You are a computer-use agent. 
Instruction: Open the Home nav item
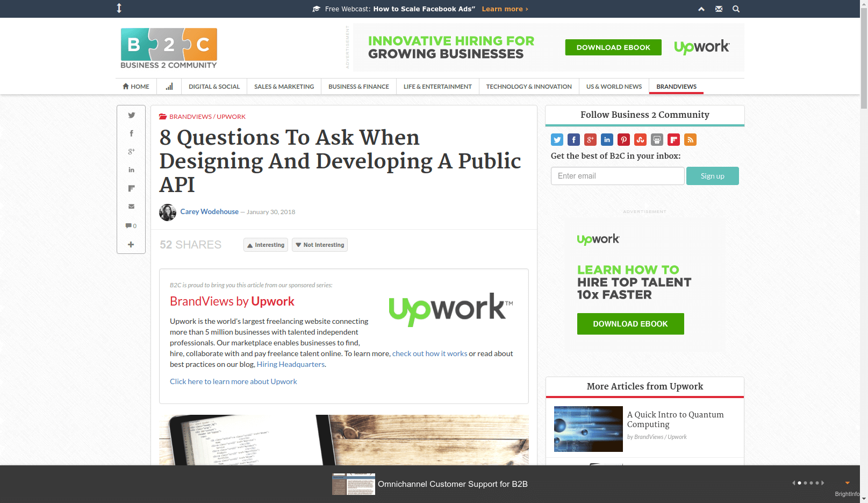[x=136, y=87]
